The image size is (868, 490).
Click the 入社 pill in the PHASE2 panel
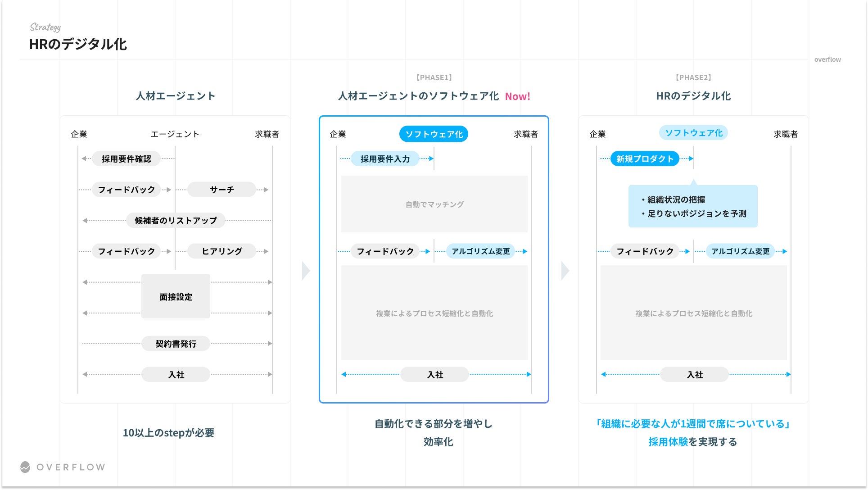pos(694,375)
